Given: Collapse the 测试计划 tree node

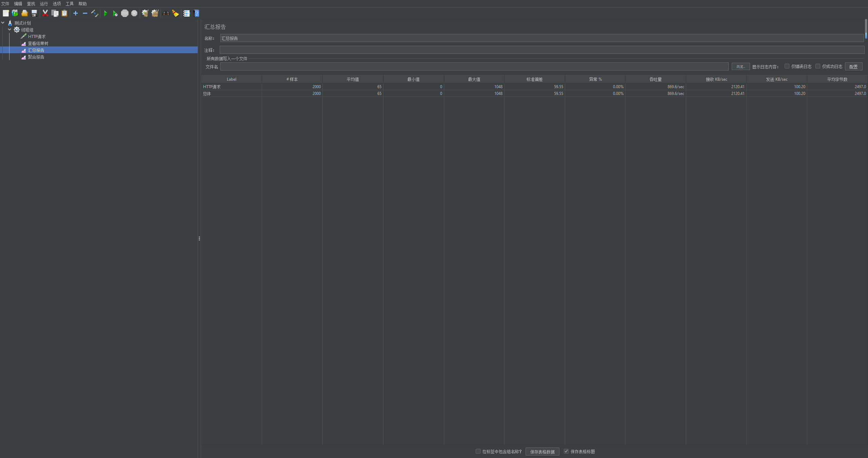Looking at the screenshot, I should [x=3, y=23].
